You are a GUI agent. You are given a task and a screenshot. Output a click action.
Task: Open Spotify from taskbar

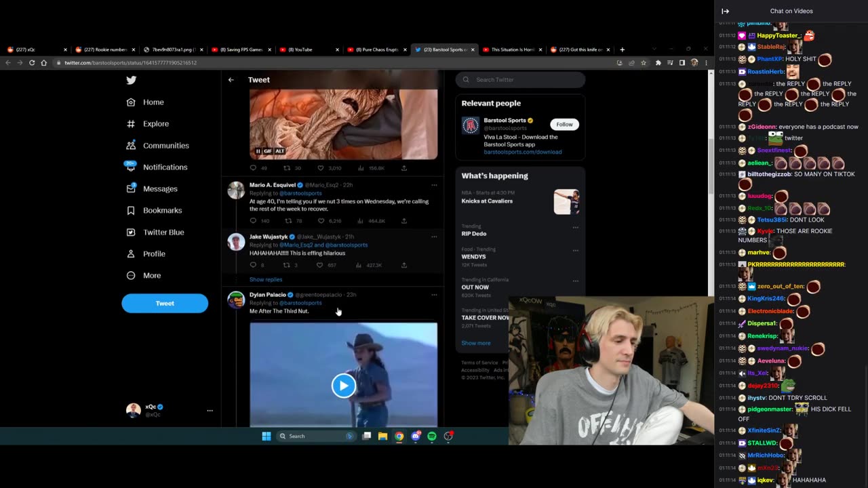(x=431, y=436)
